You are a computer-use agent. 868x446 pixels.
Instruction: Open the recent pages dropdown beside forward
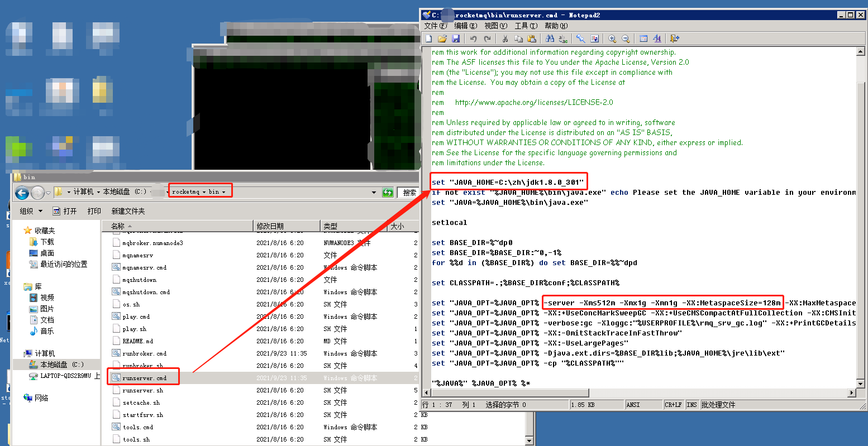[49, 193]
